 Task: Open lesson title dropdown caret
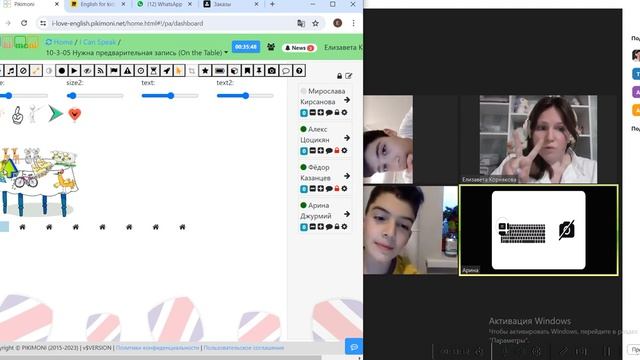click(226, 53)
